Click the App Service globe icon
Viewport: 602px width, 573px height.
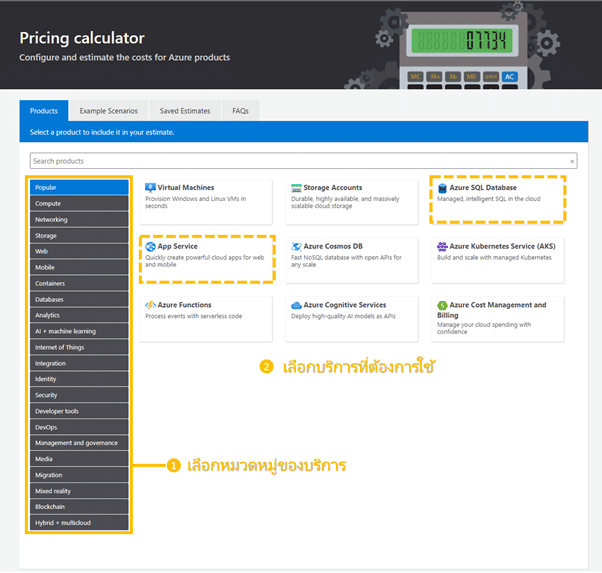pos(150,247)
